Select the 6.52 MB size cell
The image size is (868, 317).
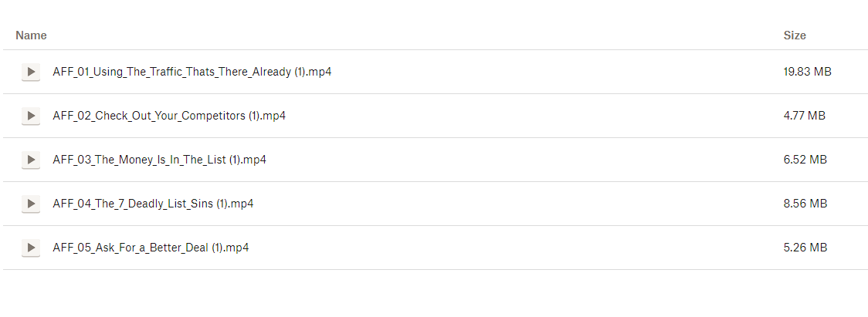[805, 160]
